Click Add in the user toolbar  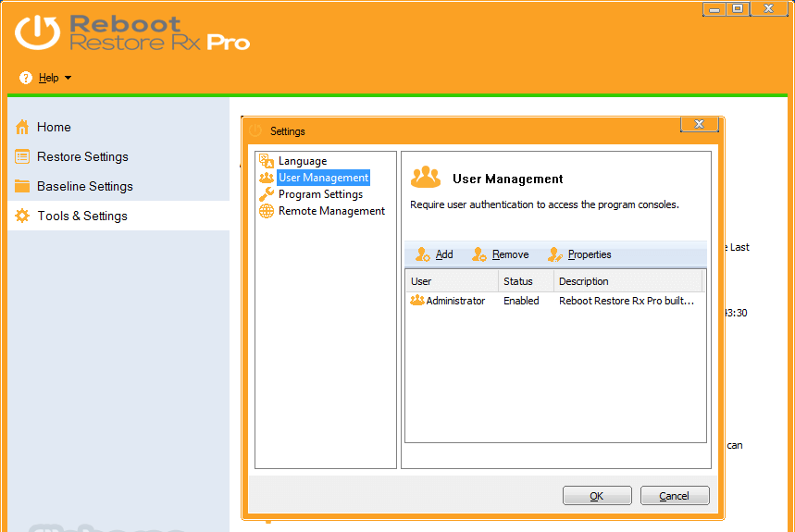point(444,254)
